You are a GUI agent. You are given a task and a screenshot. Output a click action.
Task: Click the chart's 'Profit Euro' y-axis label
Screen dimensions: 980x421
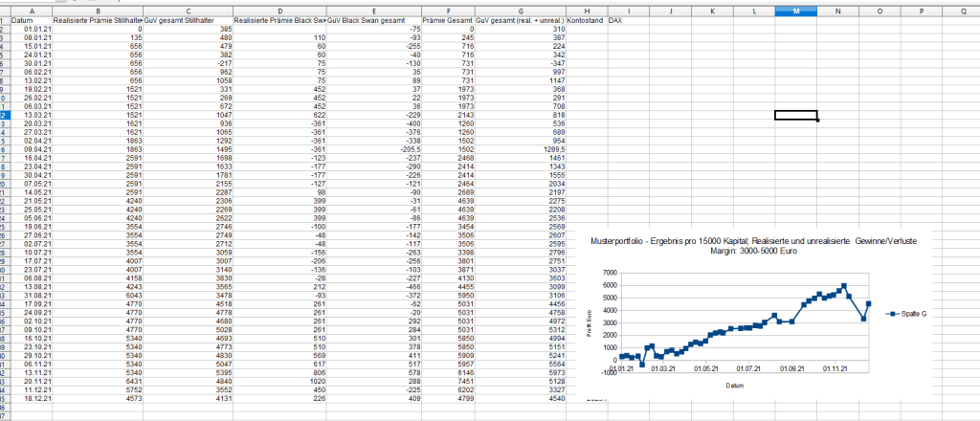coord(591,315)
